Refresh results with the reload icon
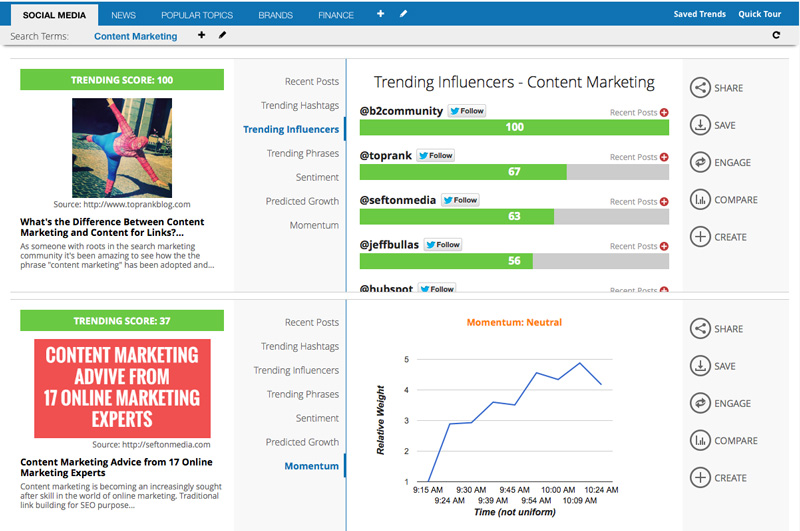This screenshot has width=800, height=531. pos(776,35)
